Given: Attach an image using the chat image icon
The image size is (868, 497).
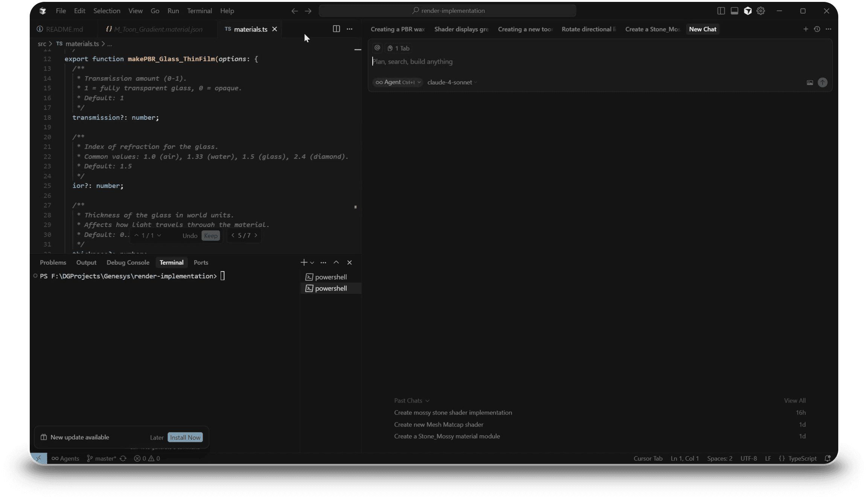Looking at the screenshot, I should (810, 82).
